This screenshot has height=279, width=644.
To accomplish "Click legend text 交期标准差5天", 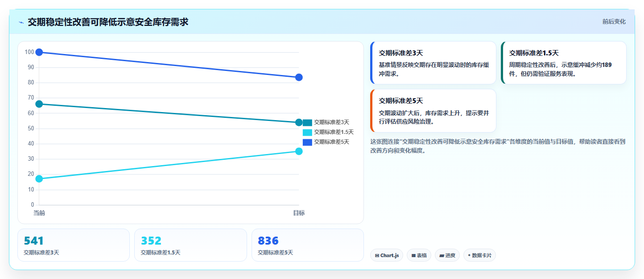I will [x=331, y=142].
